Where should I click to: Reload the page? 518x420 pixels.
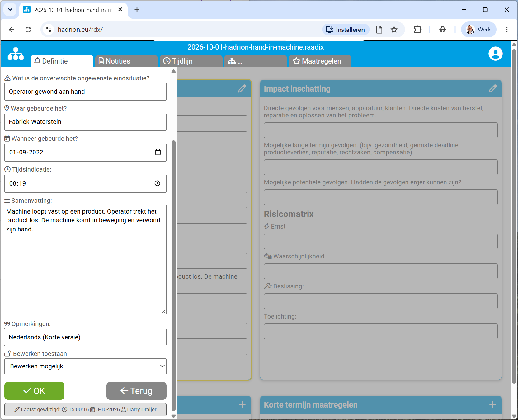[x=28, y=30]
